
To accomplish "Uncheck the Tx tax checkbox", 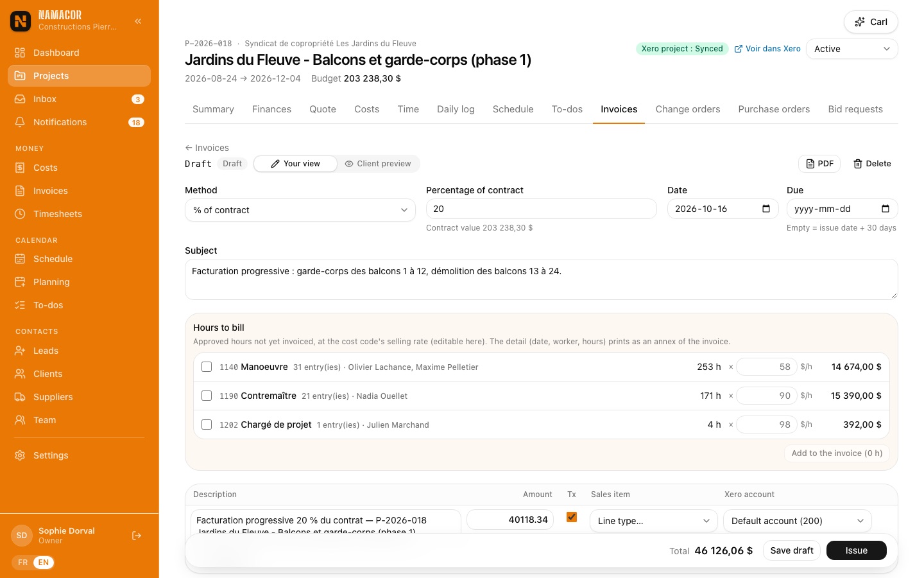I will click(572, 517).
